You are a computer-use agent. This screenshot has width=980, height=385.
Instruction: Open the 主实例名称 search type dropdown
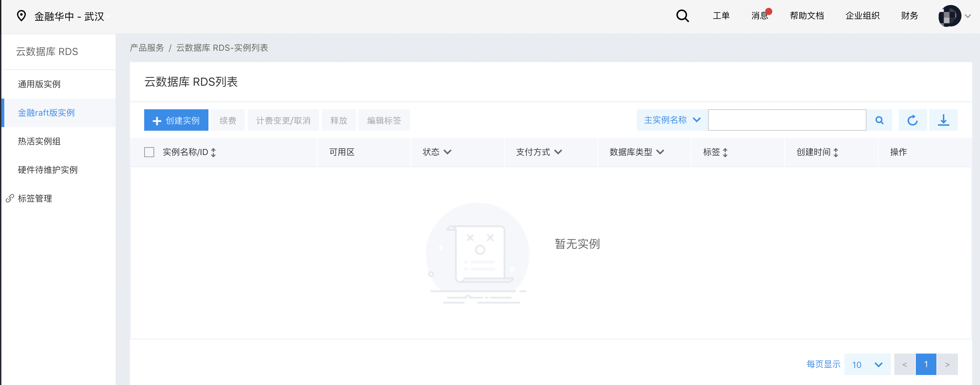[672, 120]
